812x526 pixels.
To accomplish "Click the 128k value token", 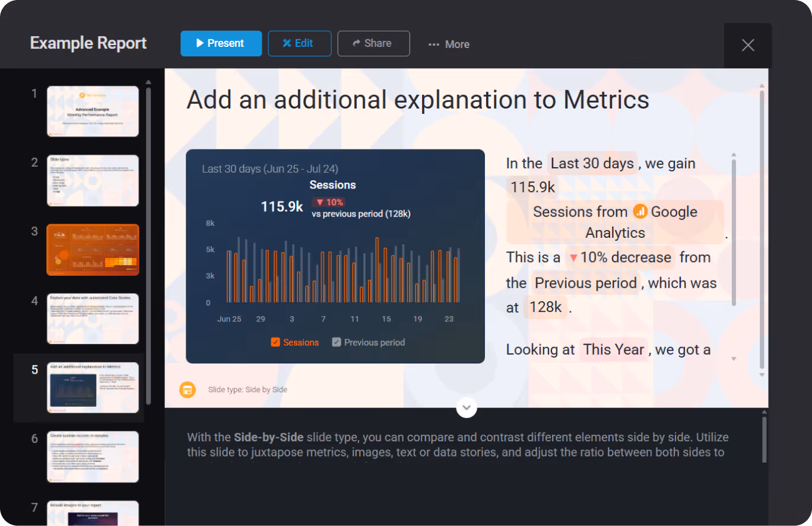I will click(545, 307).
